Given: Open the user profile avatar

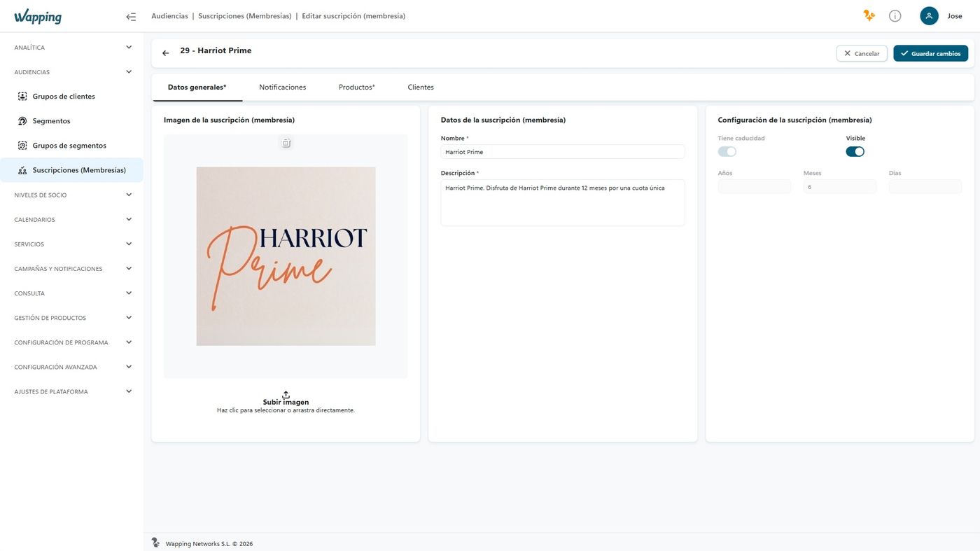Looking at the screenshot, I should [x=929, y=16].
